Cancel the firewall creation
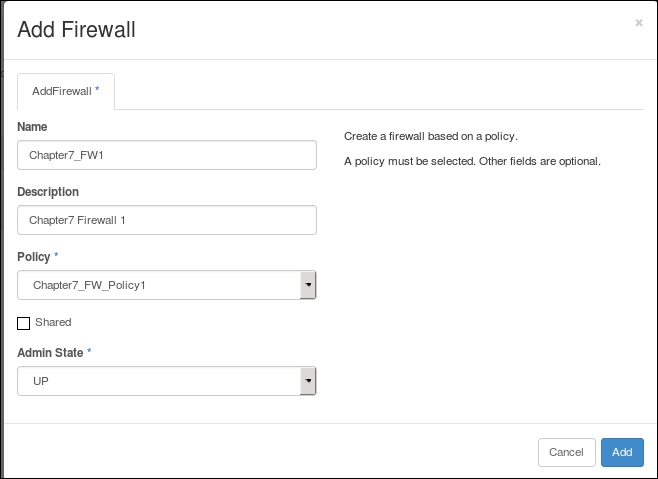Viewport: 658px width, 479px height. 567,452
